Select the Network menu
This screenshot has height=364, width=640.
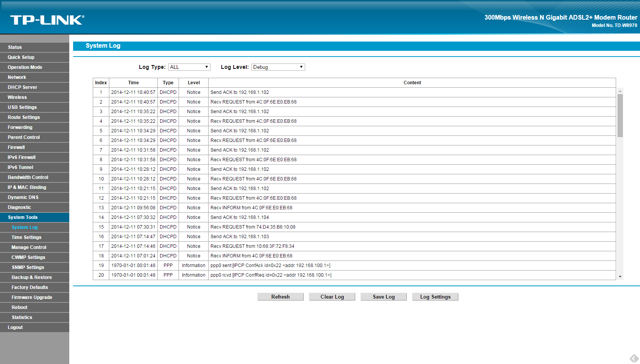click(35, 77)
